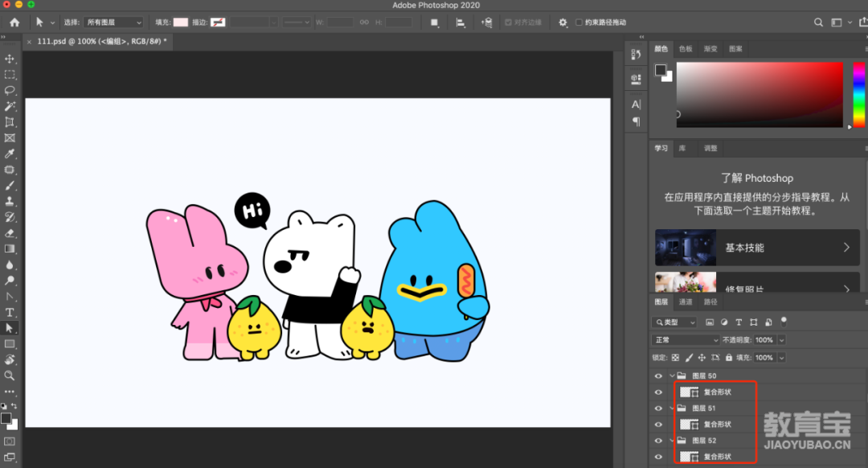Hide 复合形状 layer under 图层 50
Screen dimensions: 868x468
click(x=658, y=392)
